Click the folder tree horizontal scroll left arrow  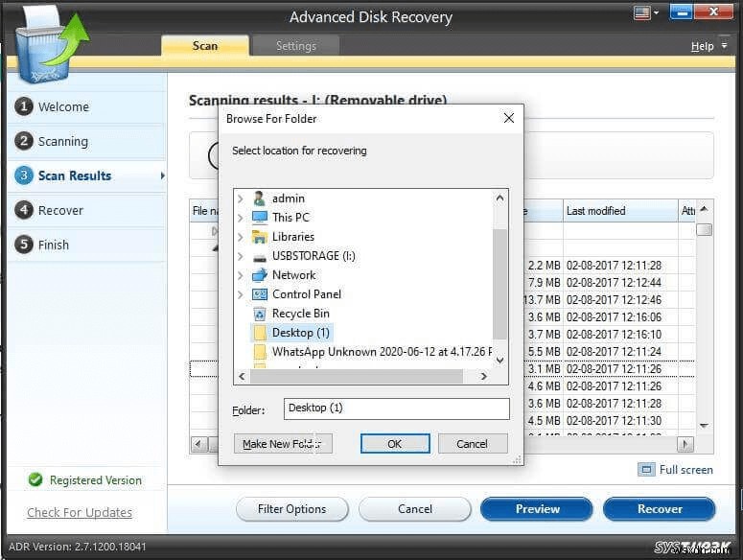click(x=243, y=376)
